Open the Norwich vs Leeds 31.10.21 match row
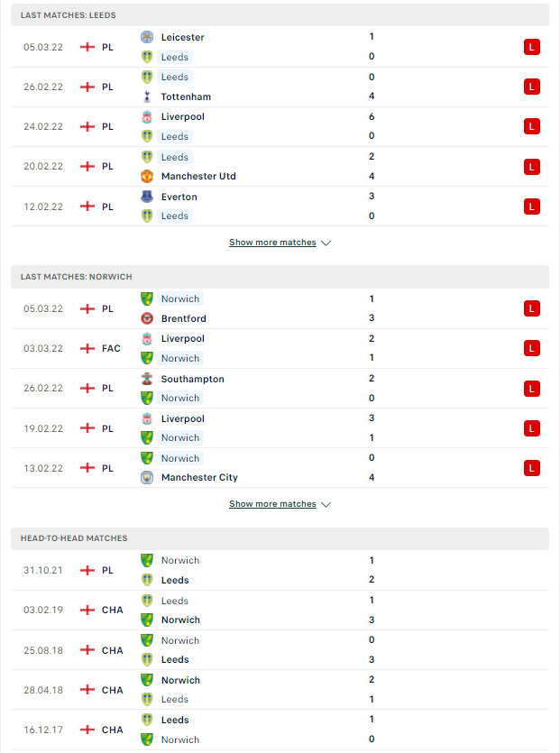Viewport: 560px width, 753px height. [280, 570]
